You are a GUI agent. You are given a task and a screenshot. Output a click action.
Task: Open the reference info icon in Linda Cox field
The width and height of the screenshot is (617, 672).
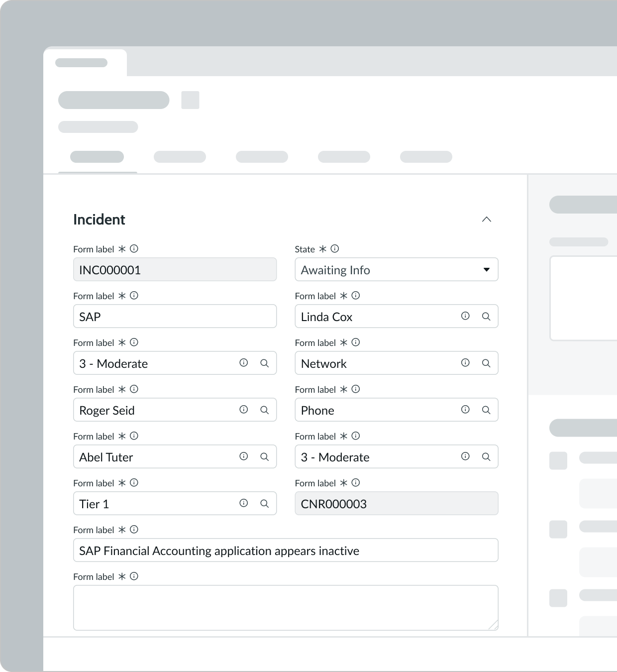tap(465, 316)
